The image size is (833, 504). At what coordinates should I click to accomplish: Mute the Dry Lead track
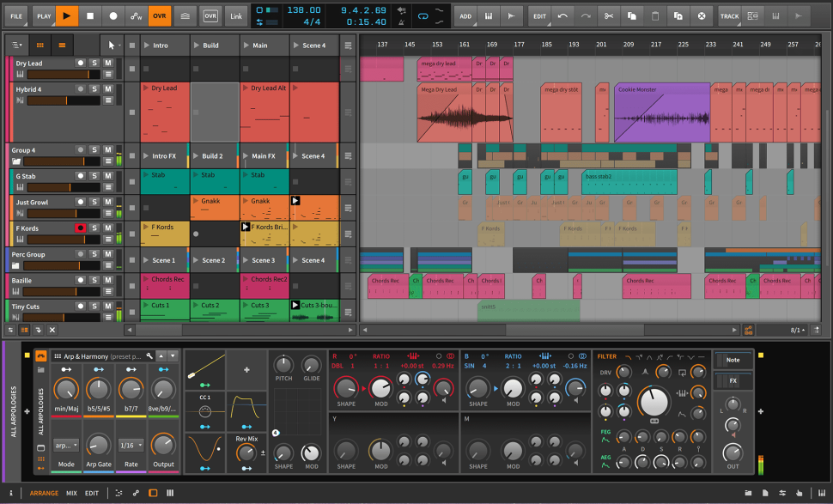(x=108, y=63)
